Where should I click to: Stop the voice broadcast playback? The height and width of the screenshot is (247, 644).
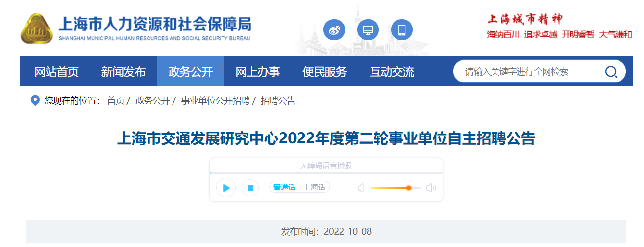click(x=250, y=188)
